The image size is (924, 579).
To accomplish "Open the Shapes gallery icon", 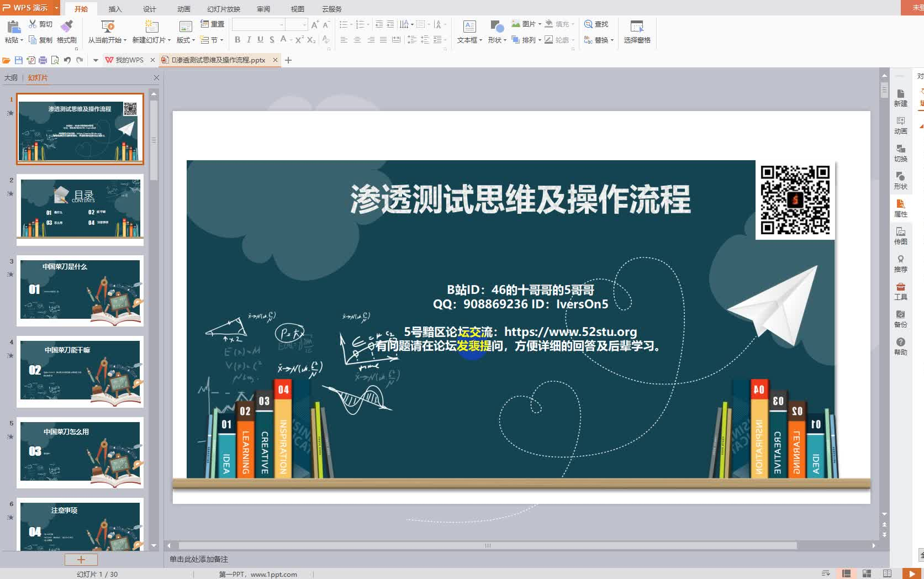I will point(497,26).
